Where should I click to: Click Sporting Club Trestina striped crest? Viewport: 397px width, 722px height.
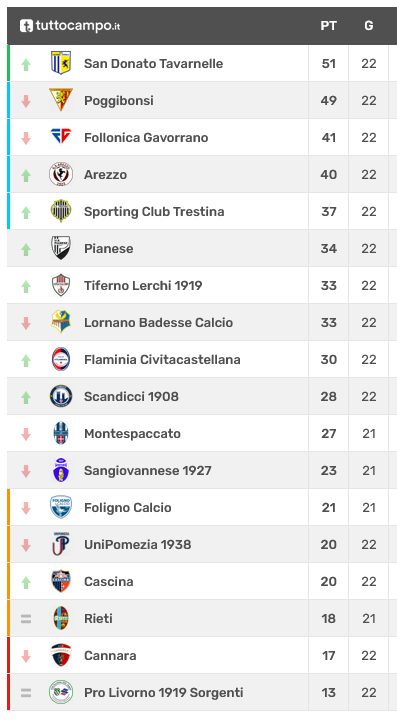click(x=61, y=211)
